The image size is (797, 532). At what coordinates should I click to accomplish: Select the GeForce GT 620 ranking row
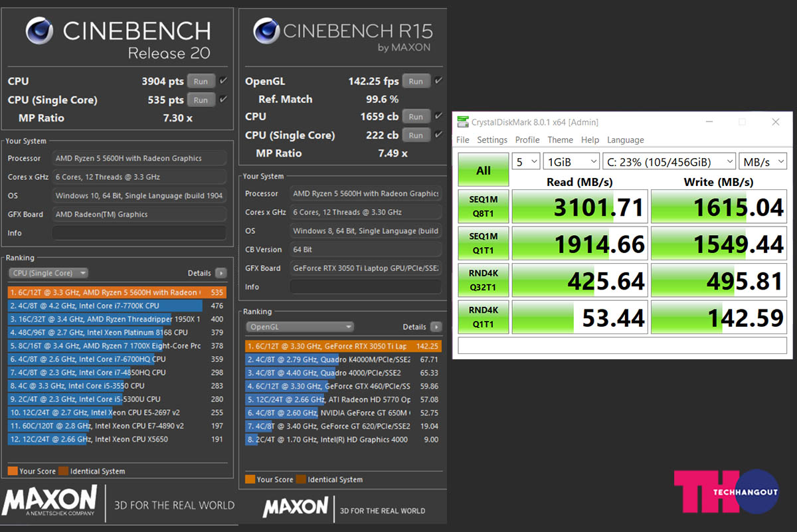[343, 426]
